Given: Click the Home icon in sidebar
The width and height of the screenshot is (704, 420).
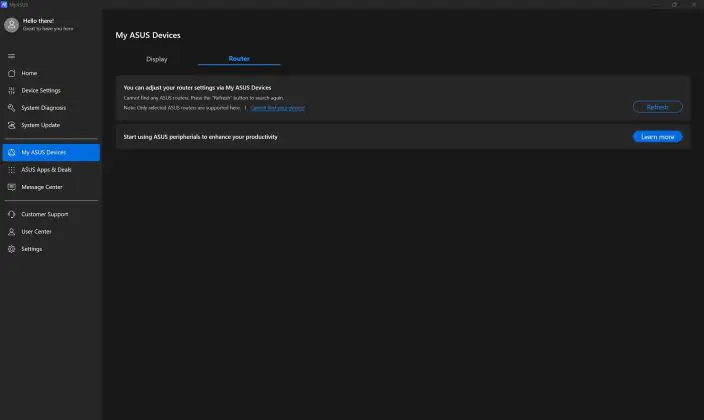Looking at the screenshot, I should 12,73.
